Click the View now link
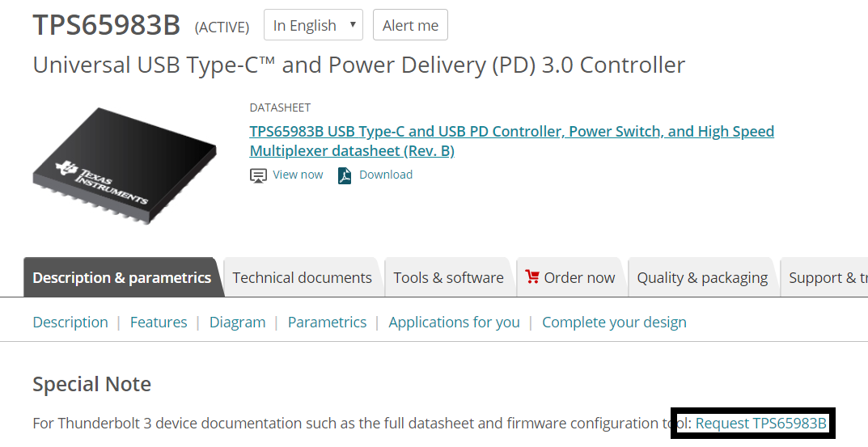Screen dimensions: 868x447 pyautogui.click(x=298, y=175)
